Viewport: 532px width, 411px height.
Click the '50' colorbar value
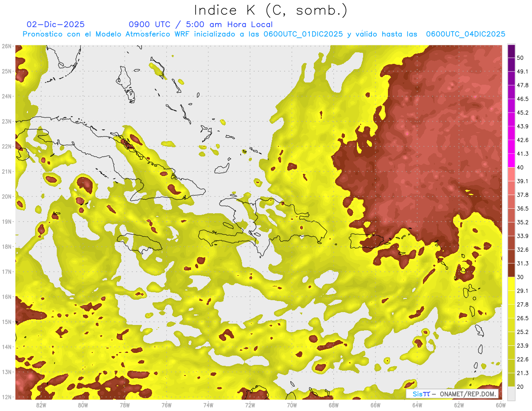520,58
